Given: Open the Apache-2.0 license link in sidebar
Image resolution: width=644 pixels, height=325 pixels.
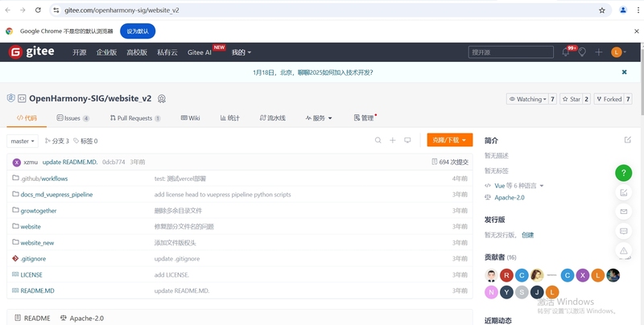Looking at the screenshot, I should pos(510,197).
